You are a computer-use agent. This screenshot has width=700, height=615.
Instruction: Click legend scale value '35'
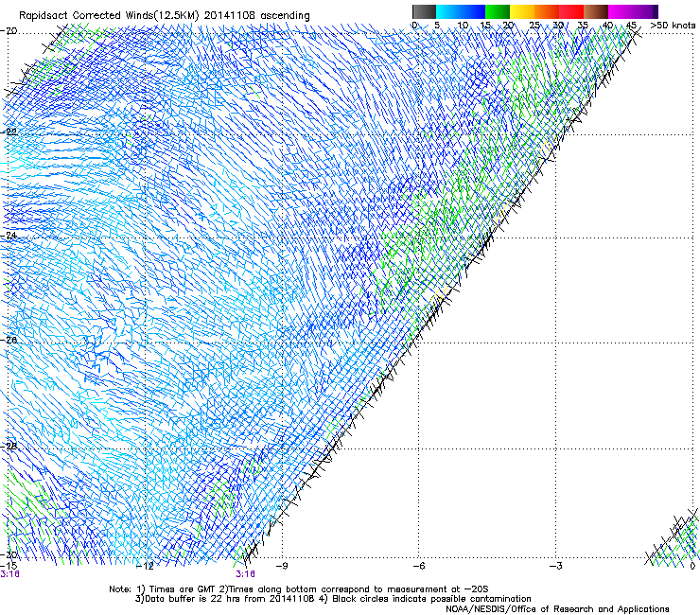pos(583,26)
